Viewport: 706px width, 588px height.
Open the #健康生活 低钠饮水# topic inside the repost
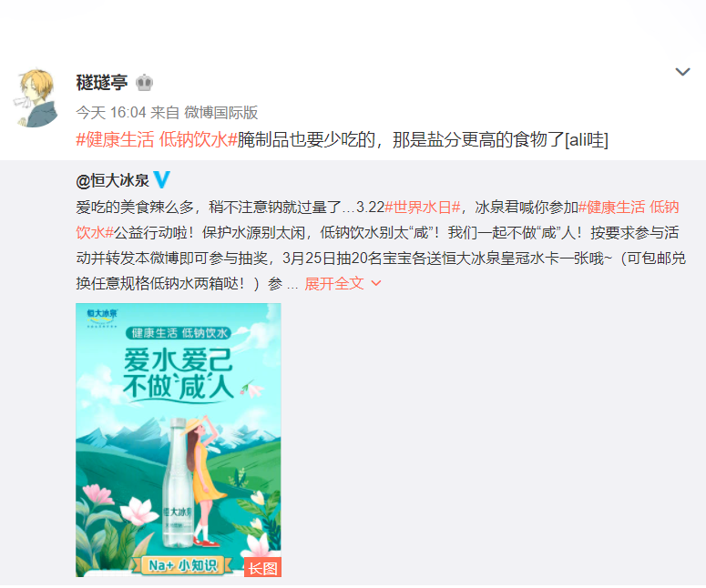coord(377,220)
